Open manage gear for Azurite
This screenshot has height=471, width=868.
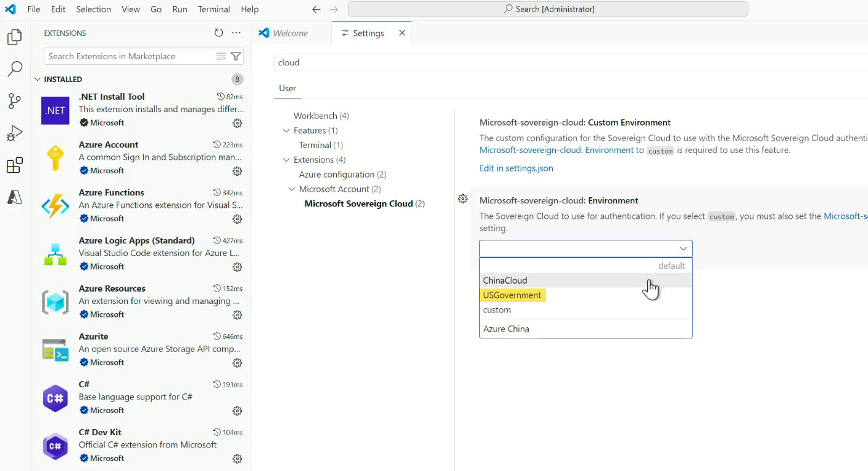click(237, 362)
